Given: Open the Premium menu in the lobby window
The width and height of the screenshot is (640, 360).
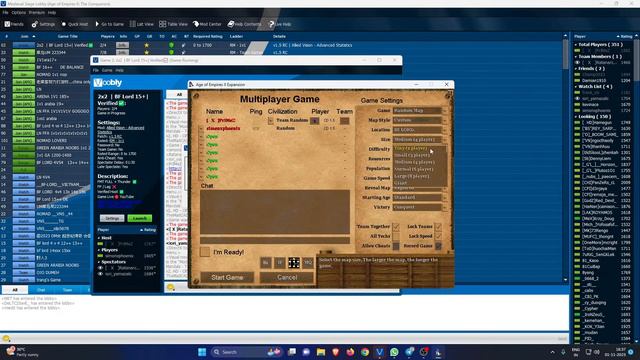Looking at the screenshot, I should (x=37, y=13).
